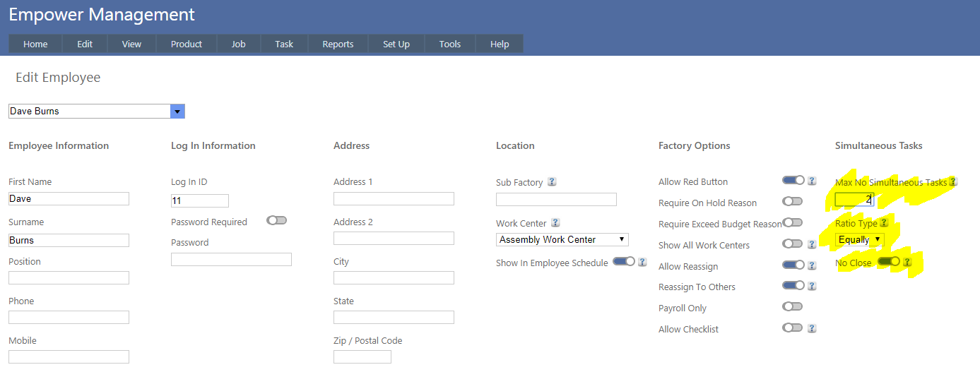Open the Ratio Type Equally dropdown
Image resolution: width=980 pixels, height=372 pixels.
pos(859,240)
